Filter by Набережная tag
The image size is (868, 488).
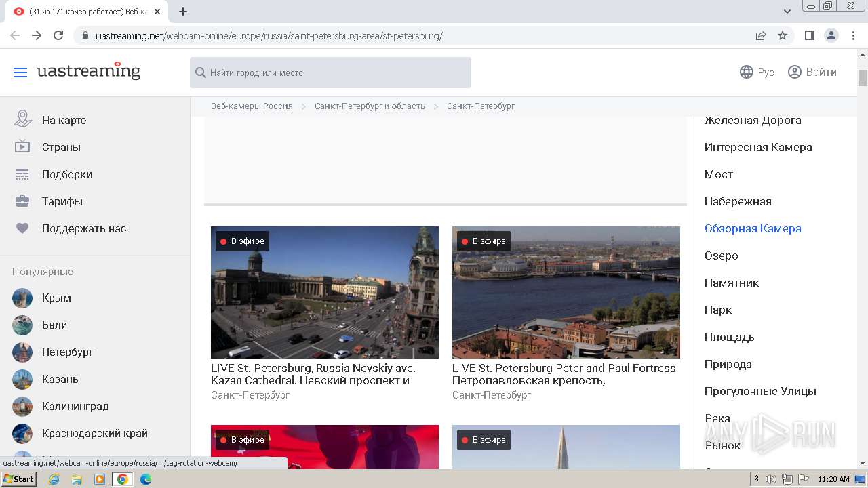coord(738,201)
